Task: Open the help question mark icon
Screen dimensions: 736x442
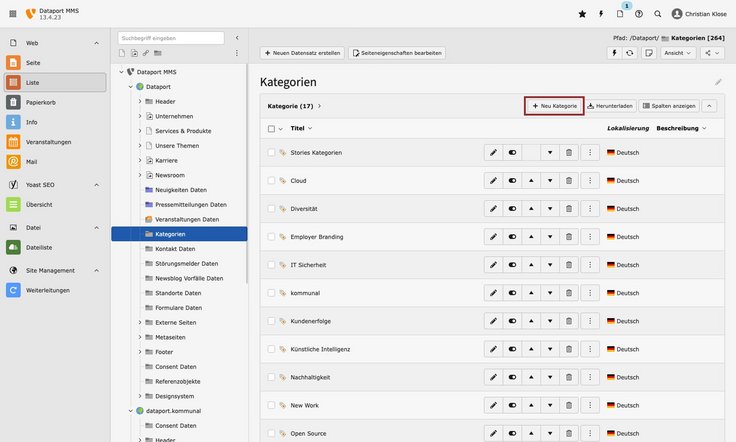Action: pos(639,14)
